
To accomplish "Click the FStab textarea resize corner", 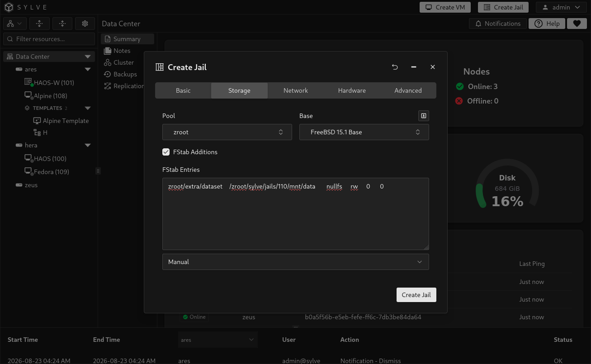I will tap(426, 247).
